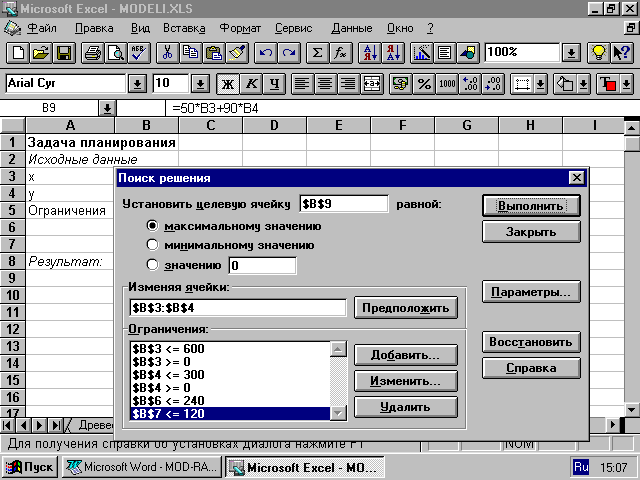Click the Text Box toolbar icon
The height and width of the screenshot is (480, 640).
pyautogui.click(x=444, y=53)
